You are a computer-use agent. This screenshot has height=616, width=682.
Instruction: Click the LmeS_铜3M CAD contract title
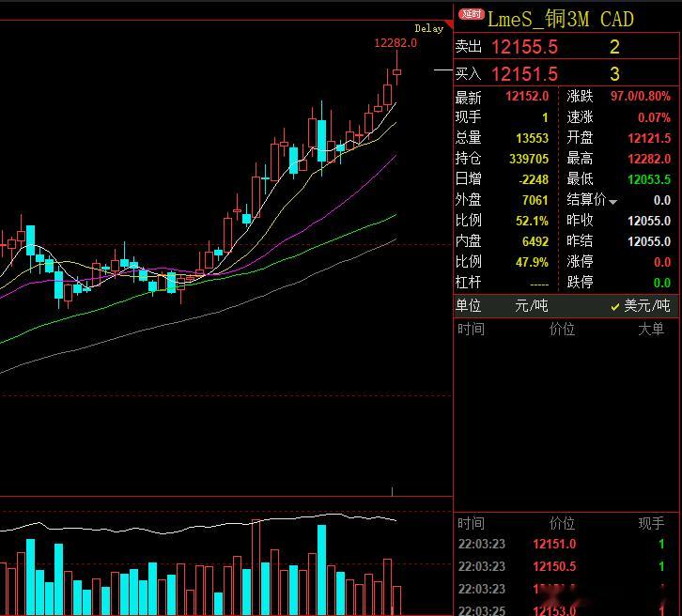point(560,19)
